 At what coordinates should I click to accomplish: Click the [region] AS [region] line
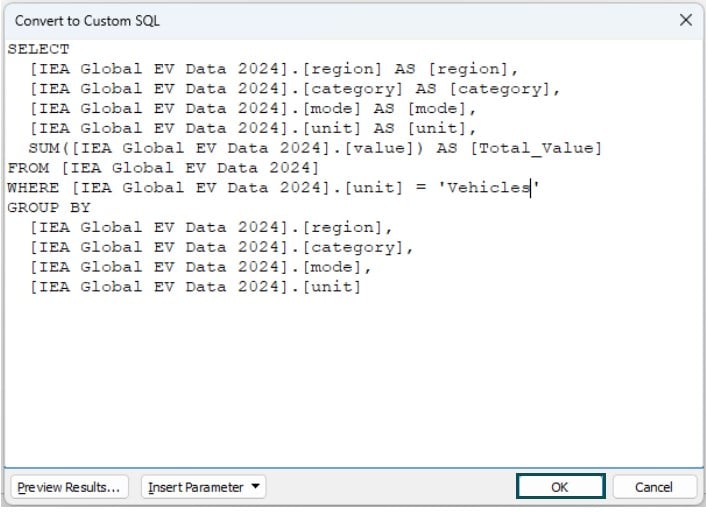(274, 69)
